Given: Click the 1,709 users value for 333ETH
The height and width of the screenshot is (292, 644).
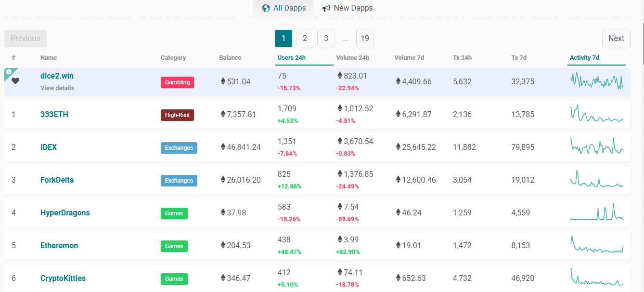Looking at the screenshot, I should click(x=287, y=109).
